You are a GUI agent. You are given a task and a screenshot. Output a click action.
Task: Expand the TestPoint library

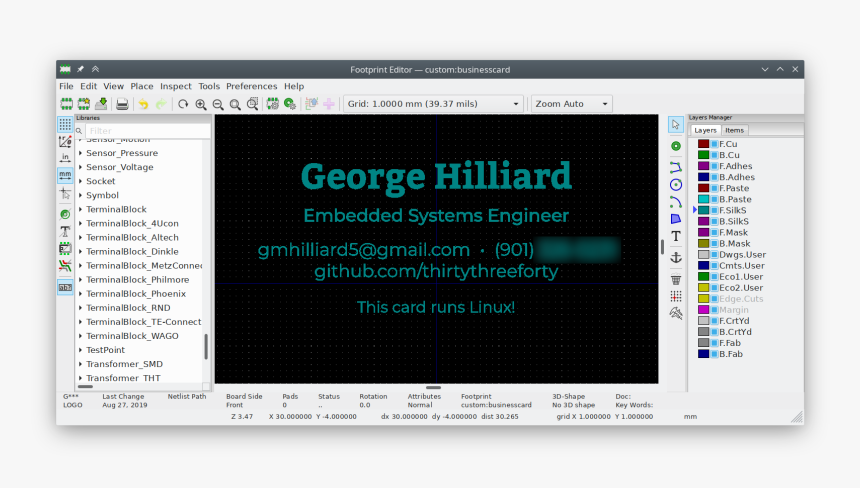(x=81, y=350)
